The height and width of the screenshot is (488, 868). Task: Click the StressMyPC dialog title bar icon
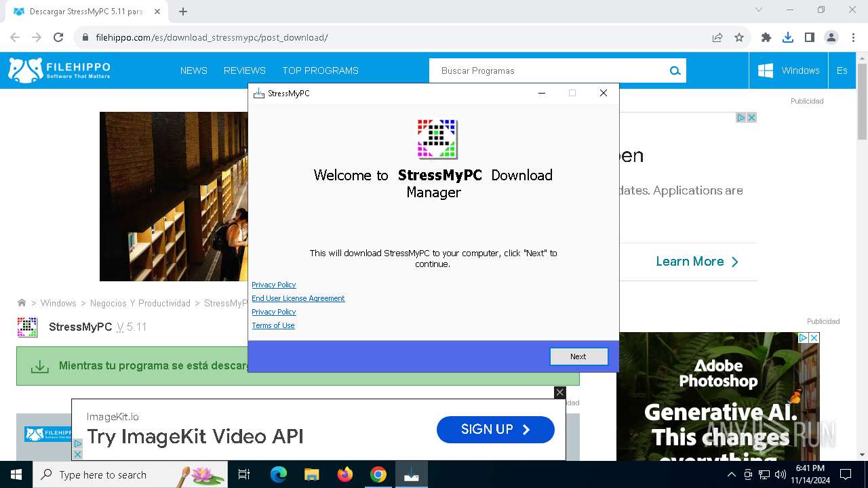coord(258,93)
